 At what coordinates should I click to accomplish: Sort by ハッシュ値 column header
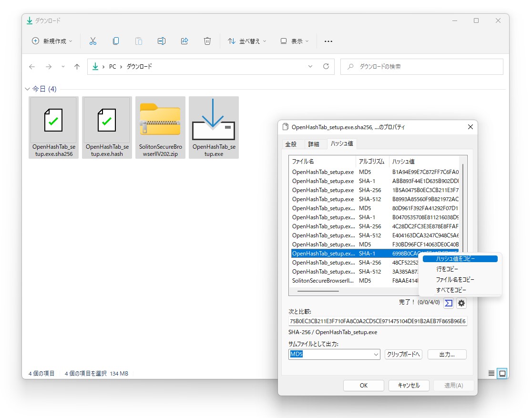pyautogui.click(x=424, y=162)
